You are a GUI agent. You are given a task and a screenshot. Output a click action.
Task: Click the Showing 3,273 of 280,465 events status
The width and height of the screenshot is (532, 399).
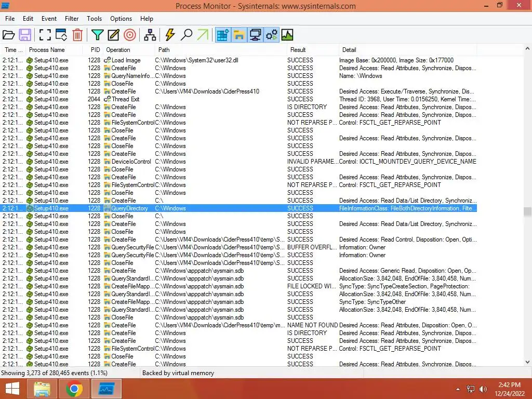point(54,373)
